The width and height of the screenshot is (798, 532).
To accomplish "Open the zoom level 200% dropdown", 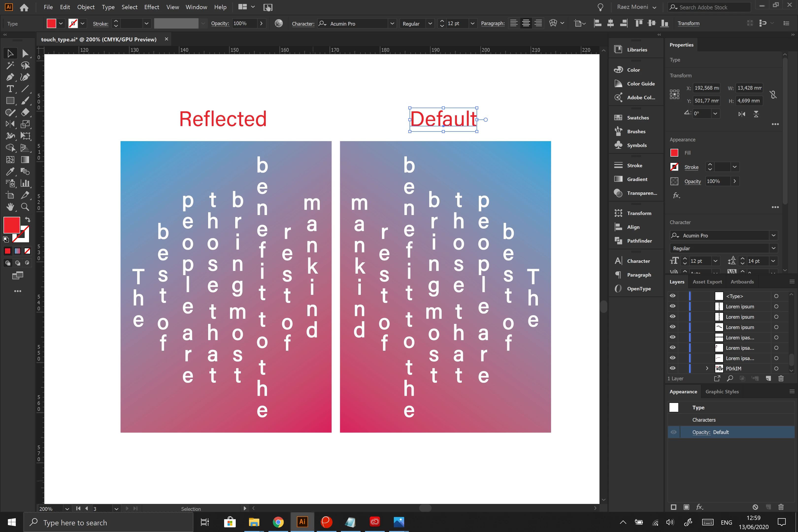I will (67, 509).
